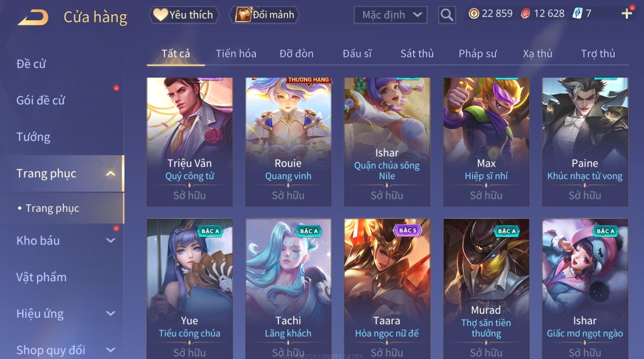644x359 pixels.
Task: Open the Tướng sidebar menu
Action: (x=33, y=137)
